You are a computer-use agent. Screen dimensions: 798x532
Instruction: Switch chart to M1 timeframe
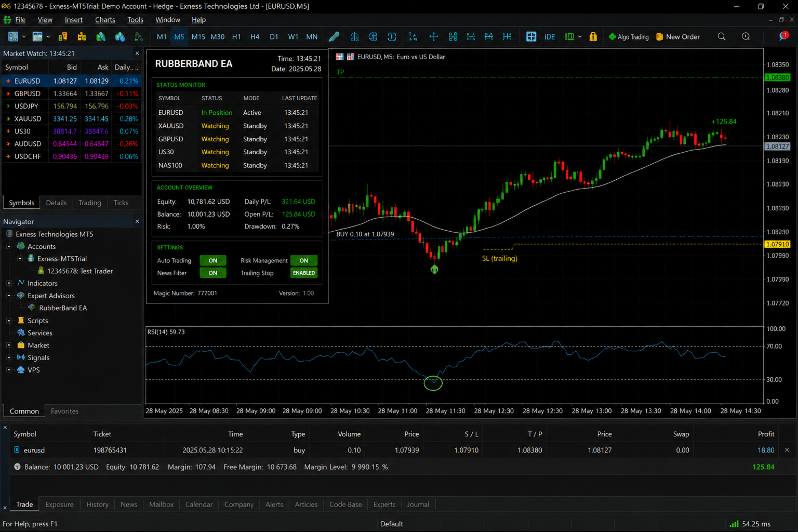[162, 37]
